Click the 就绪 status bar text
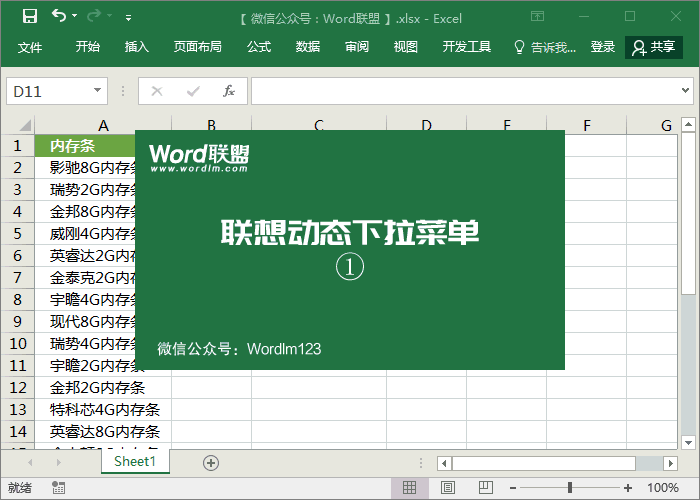 coord(20,488)
